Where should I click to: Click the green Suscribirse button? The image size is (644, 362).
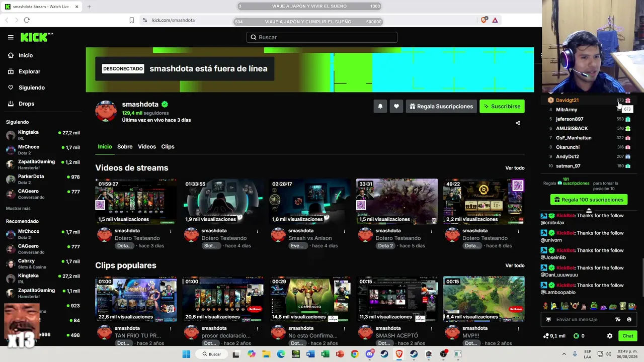pos(502,107)
